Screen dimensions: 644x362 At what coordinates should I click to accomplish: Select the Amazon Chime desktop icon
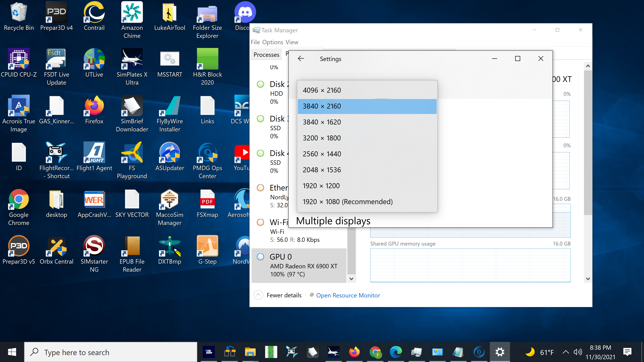pos(132,20)
